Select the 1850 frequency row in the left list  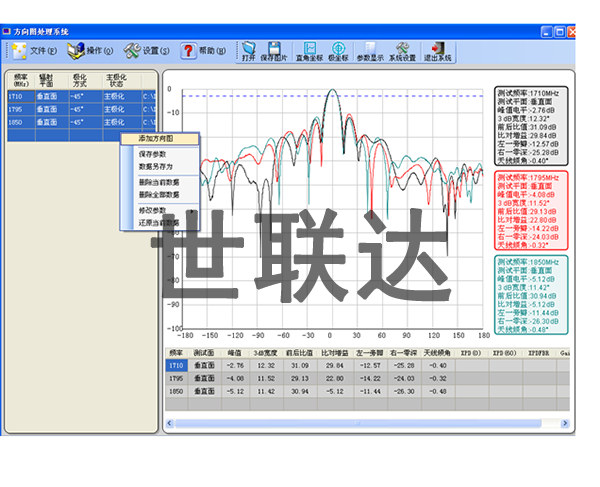coord(82,122)
